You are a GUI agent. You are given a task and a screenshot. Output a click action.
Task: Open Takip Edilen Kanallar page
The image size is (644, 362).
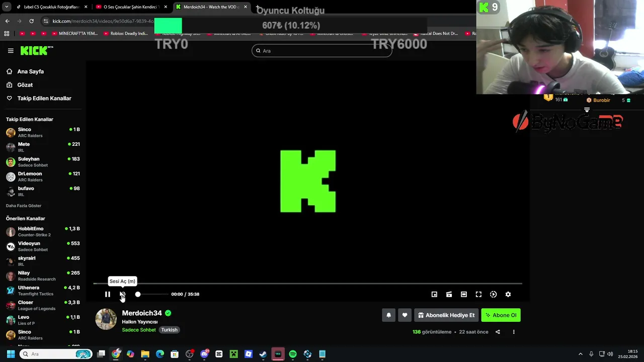(x=39, y=99)
